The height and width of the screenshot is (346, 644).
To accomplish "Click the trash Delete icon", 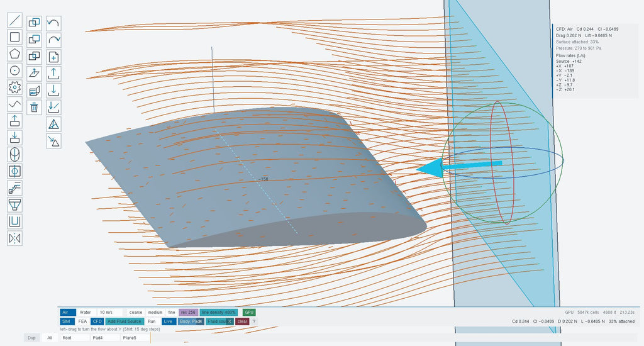I will [34, 107].
